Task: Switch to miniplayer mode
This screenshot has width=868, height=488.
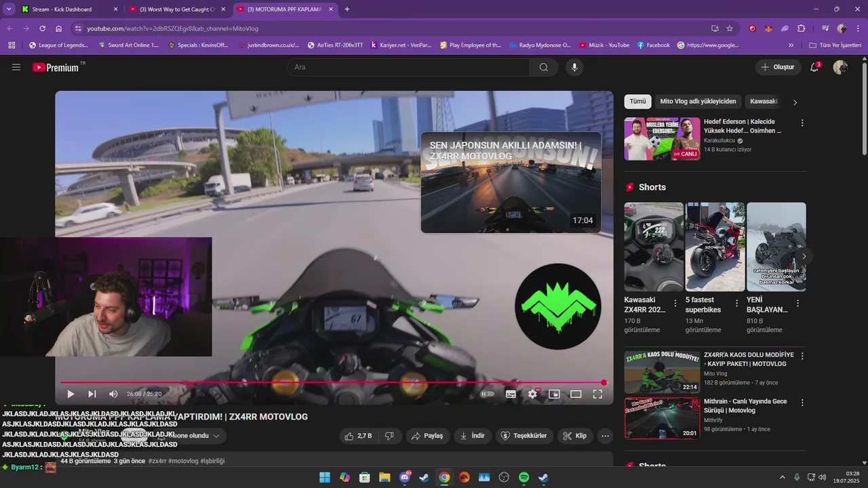Action: point(554,394)
